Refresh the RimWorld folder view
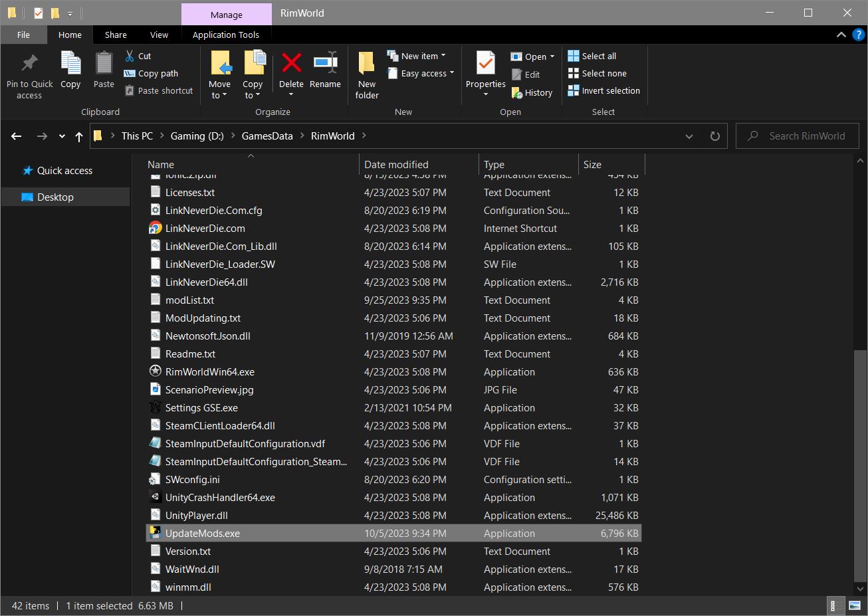 click(x=714, y=136)
